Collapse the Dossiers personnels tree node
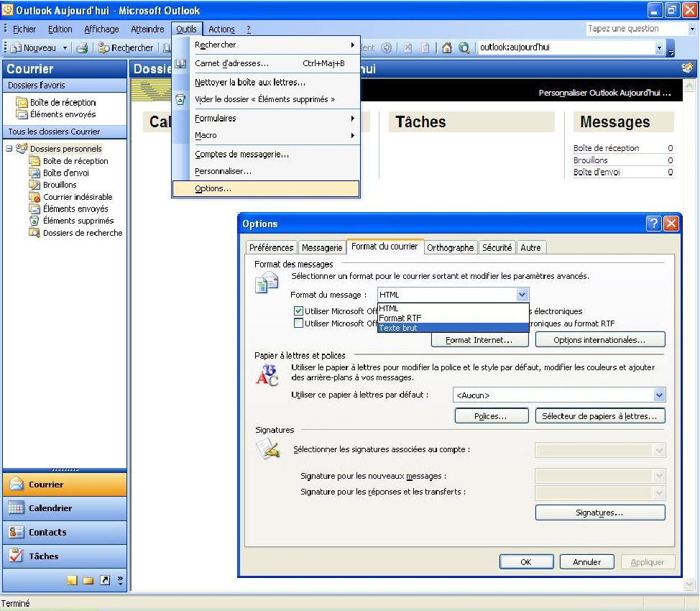Image resolution: width=700 pixels, height=611 pixels. tap(9, 148)
